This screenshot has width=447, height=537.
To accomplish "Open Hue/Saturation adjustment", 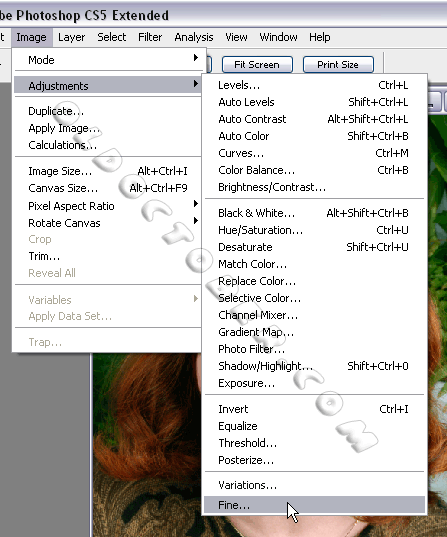I will (x=314, y=230).
